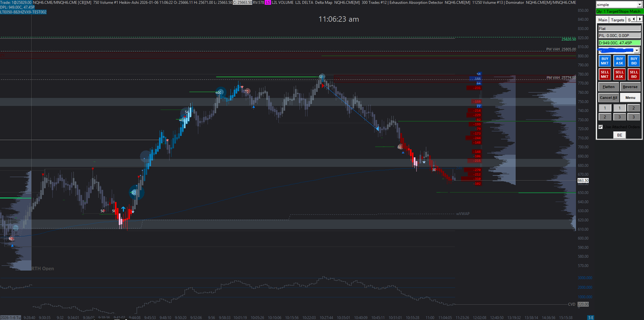Click the 'L2L DELTA' study label
The image size is (644, 320).
click(x=303, y=3)
